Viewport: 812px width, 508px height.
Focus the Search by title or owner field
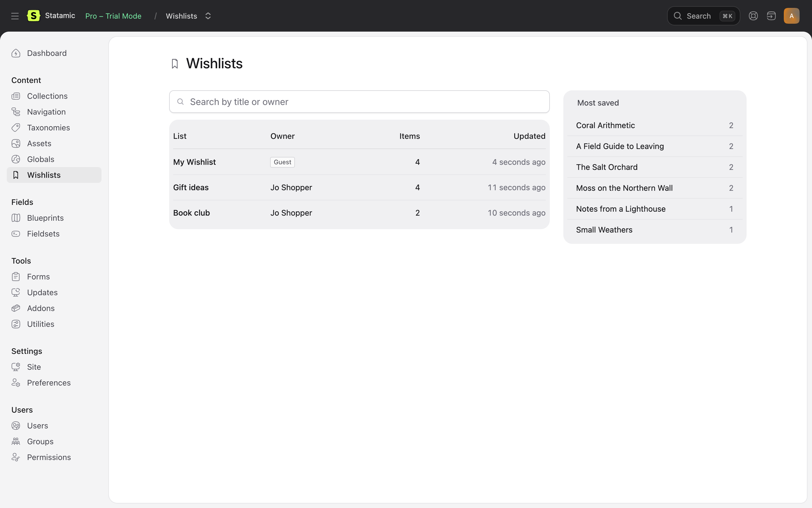click(x=359, y=102)
